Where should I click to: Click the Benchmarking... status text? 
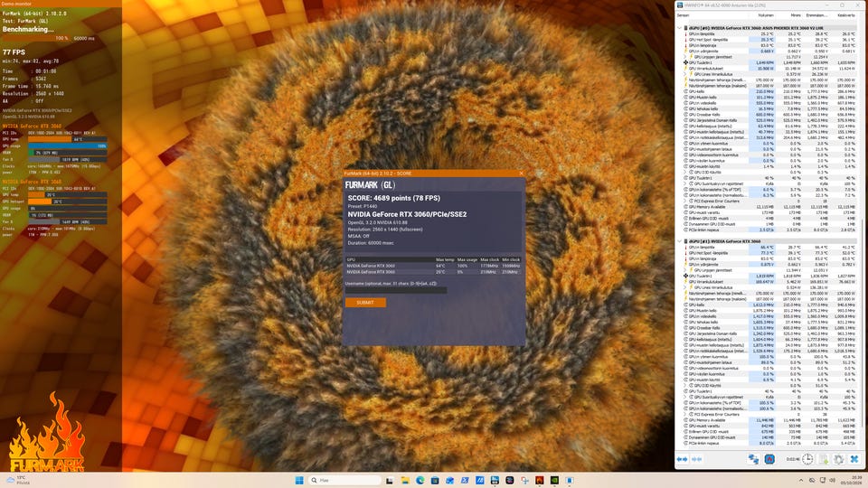tap(28, 29)
